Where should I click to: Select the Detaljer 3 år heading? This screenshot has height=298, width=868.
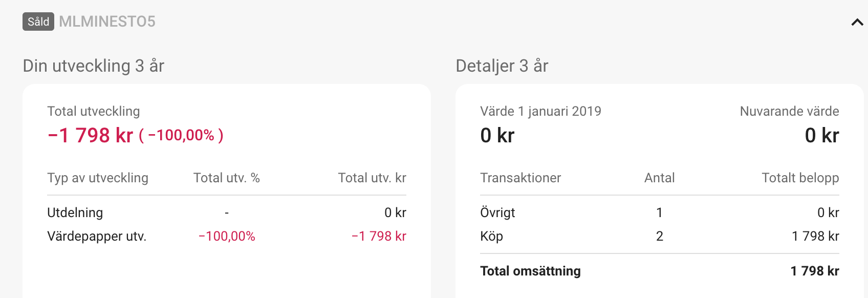click(502, 66)
